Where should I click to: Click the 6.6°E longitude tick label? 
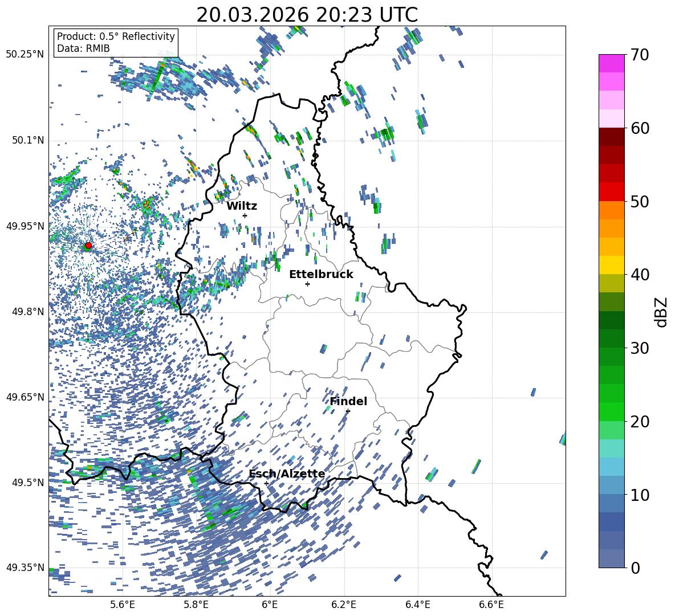(x=491, y=604)
